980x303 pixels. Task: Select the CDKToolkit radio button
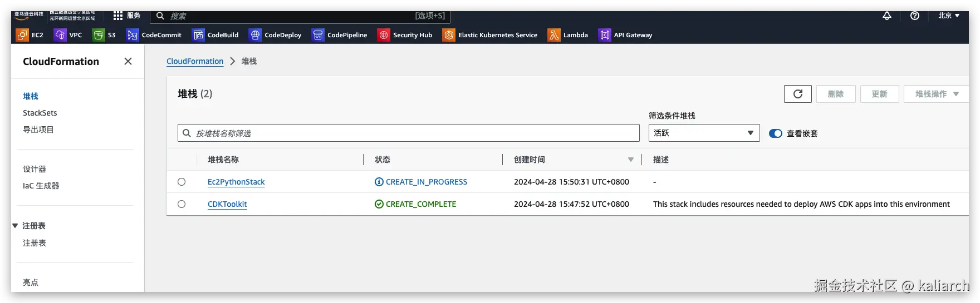[x=182, y=204]
